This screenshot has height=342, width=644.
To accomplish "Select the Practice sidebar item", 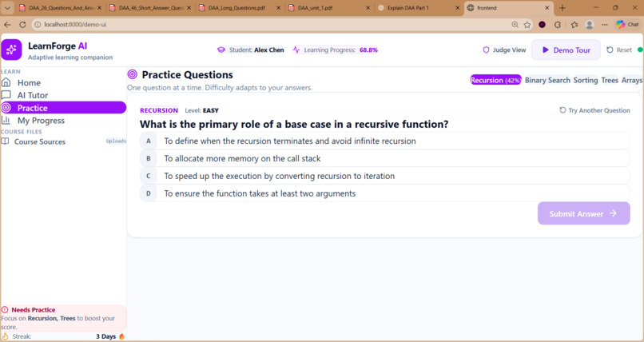I will tap(63, 108).
